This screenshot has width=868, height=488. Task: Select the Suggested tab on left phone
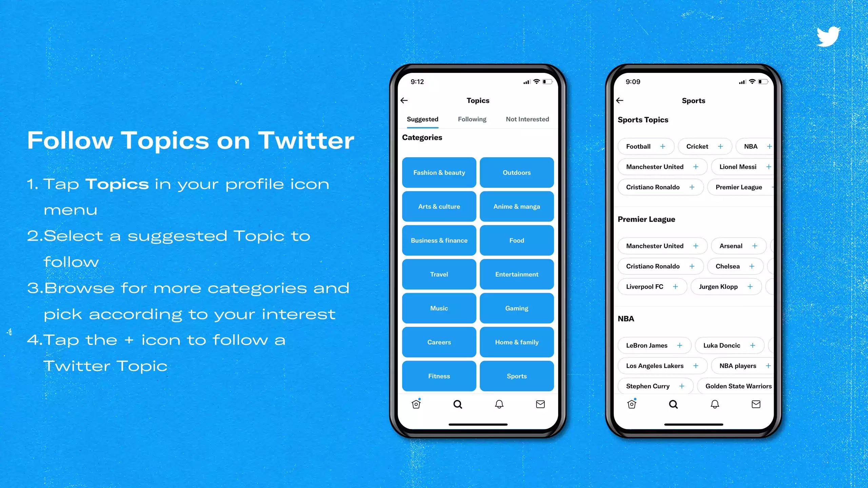click(422, 119)
